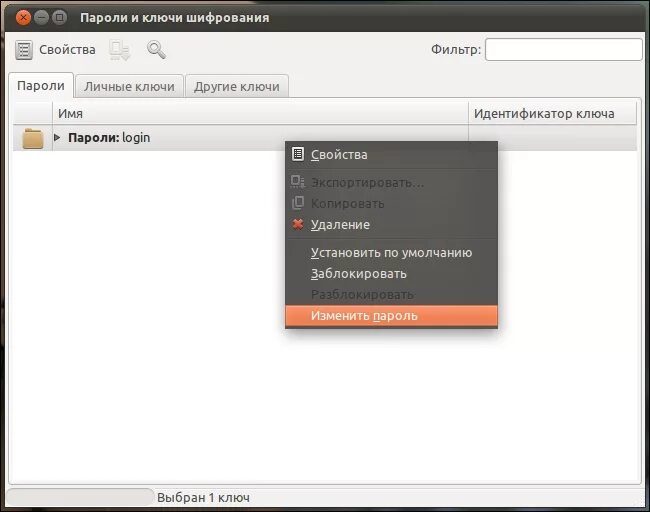The image size is (650, 512).
Task: Maximize the window with title bar button
Action: click(60, 17)
